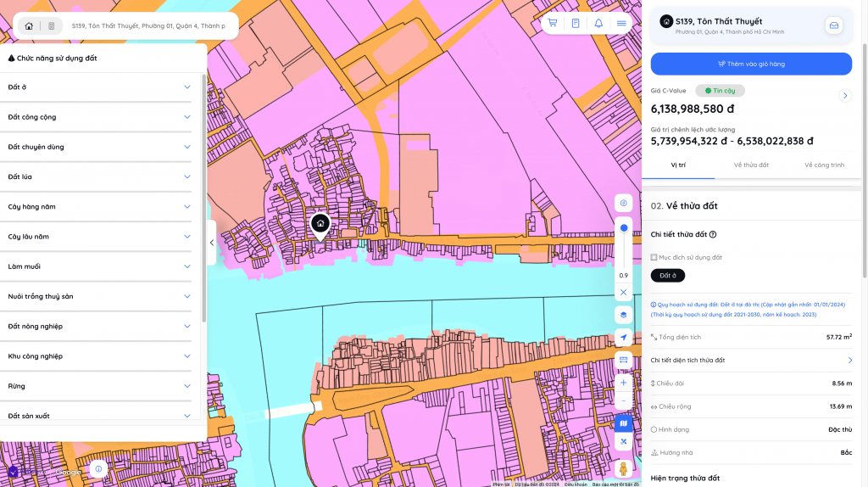
Task: Open the hamburger menu icon
Action: 621,23
